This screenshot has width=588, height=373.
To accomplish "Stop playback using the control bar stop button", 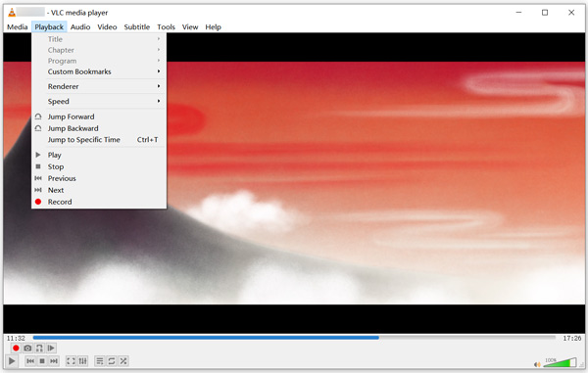I will point(42,361).
